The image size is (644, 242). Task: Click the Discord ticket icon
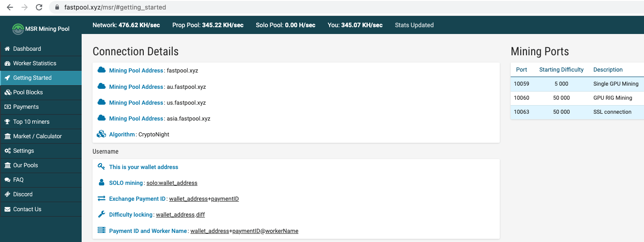(7, 194)
